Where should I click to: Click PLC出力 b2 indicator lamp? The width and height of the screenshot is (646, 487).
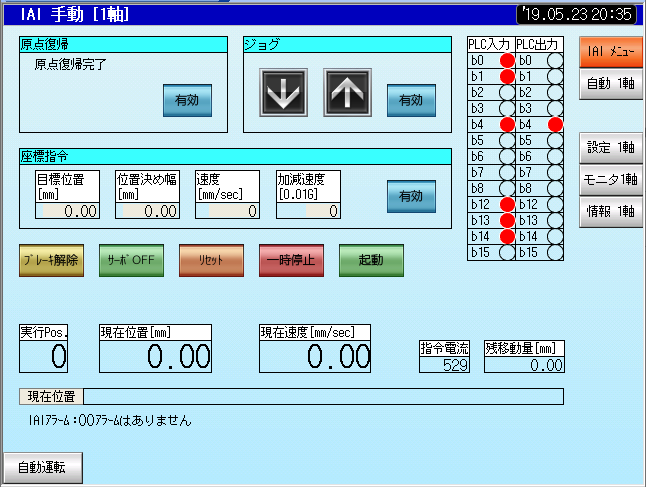[x=555, y=92]
